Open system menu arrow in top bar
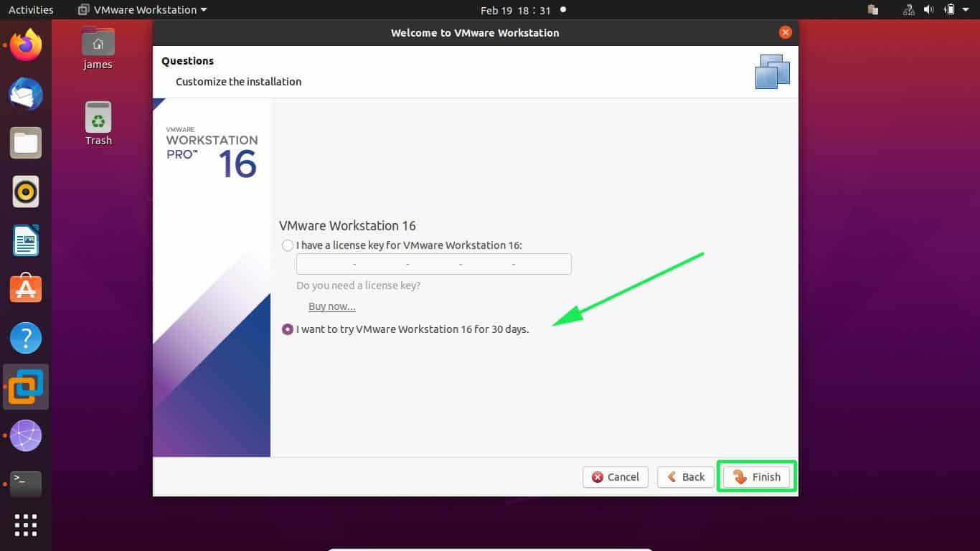Image resolution: width=980 pixels, height=551 pixels. (x=966, y=10)
